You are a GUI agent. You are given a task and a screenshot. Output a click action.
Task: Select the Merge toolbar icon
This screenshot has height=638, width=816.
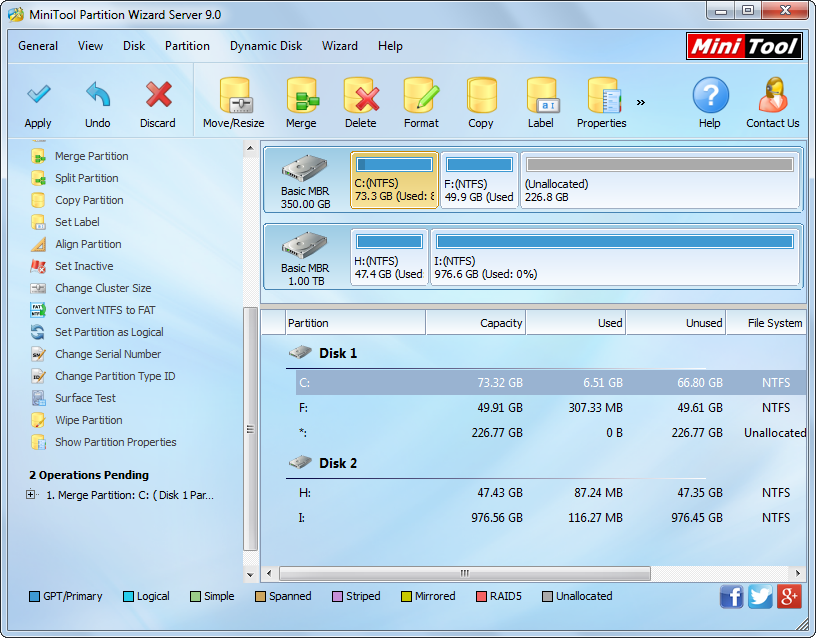click(302, 95)
